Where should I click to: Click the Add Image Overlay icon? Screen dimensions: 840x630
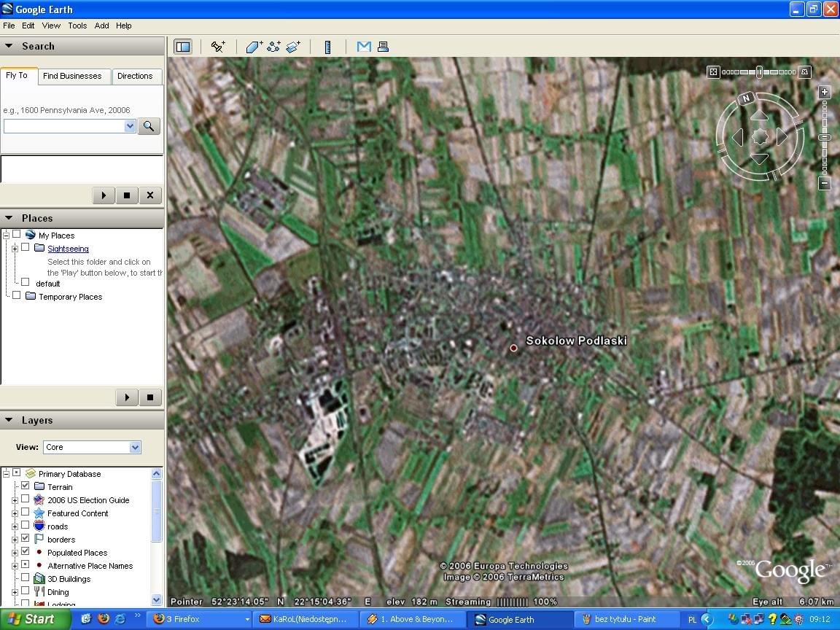[x=293, y=47]
